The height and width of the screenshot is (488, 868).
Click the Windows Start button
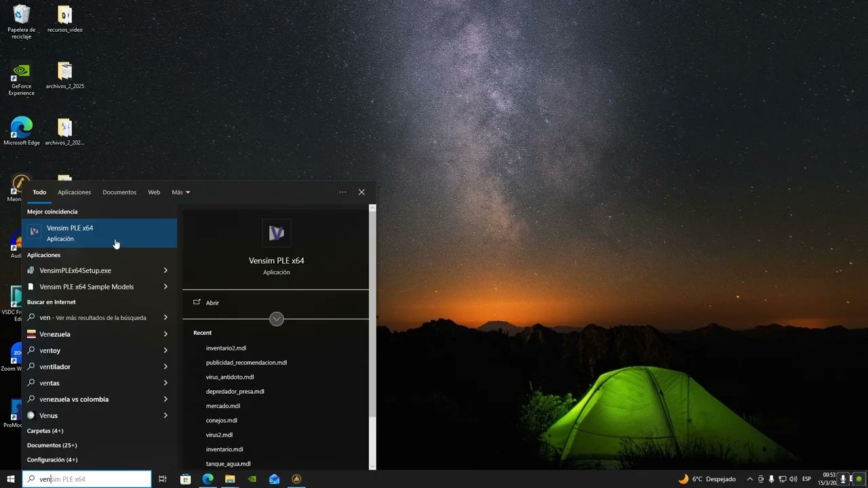click(x=11, y=479)
